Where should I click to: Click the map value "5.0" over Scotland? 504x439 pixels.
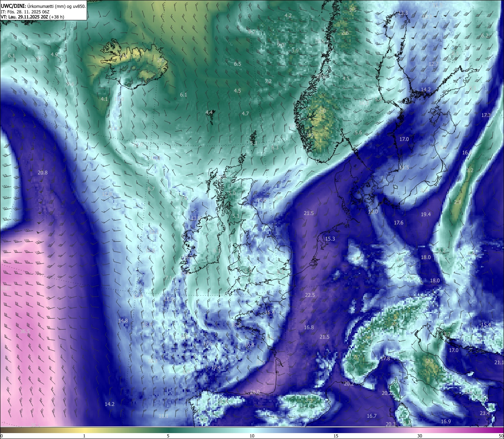click(232, 194)
